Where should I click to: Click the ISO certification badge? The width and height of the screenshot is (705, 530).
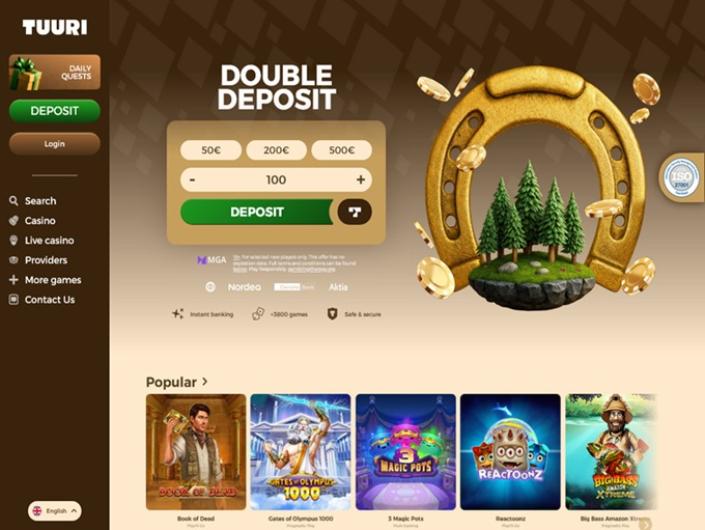coord(681,177)
